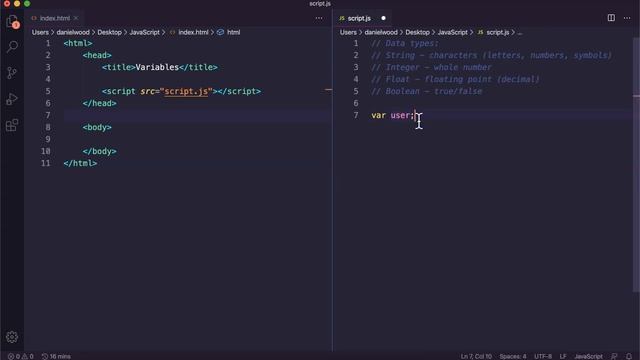Click the ellipsis at right breadcrumb end
The width and height of the screenshot is (640, 360).
pos(520,33)
